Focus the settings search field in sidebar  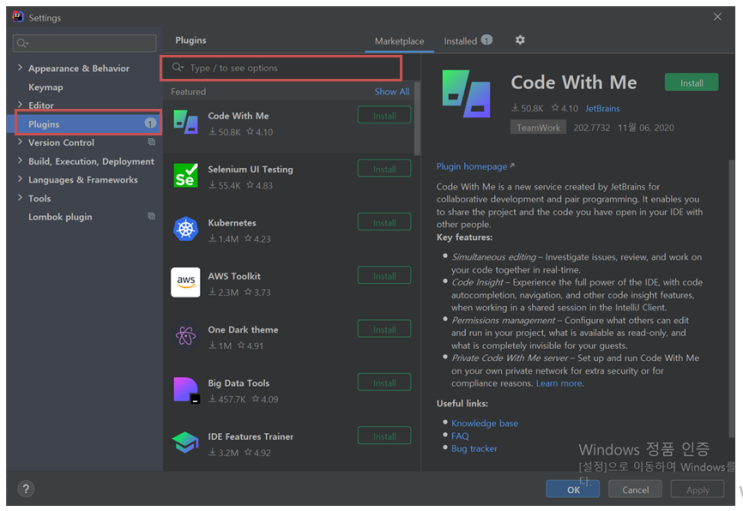[x=84, y=43]
